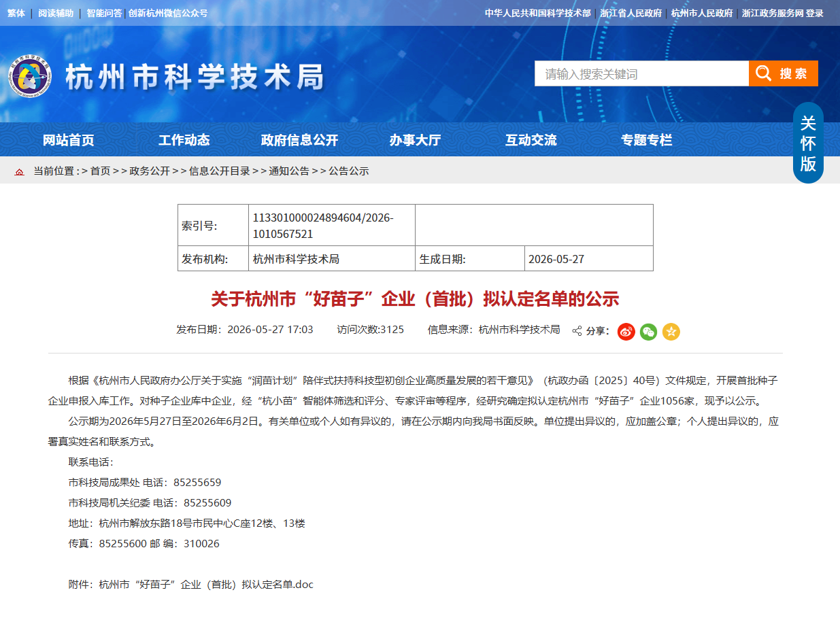Click the 发布日期 2026-05-27 17:03 text
This screenshot has width=840, height=620.
(x=245, y=330)
